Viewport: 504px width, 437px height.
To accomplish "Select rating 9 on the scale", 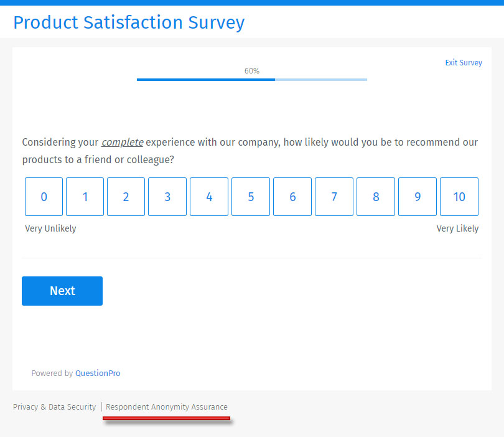I will tap(417, 196).
